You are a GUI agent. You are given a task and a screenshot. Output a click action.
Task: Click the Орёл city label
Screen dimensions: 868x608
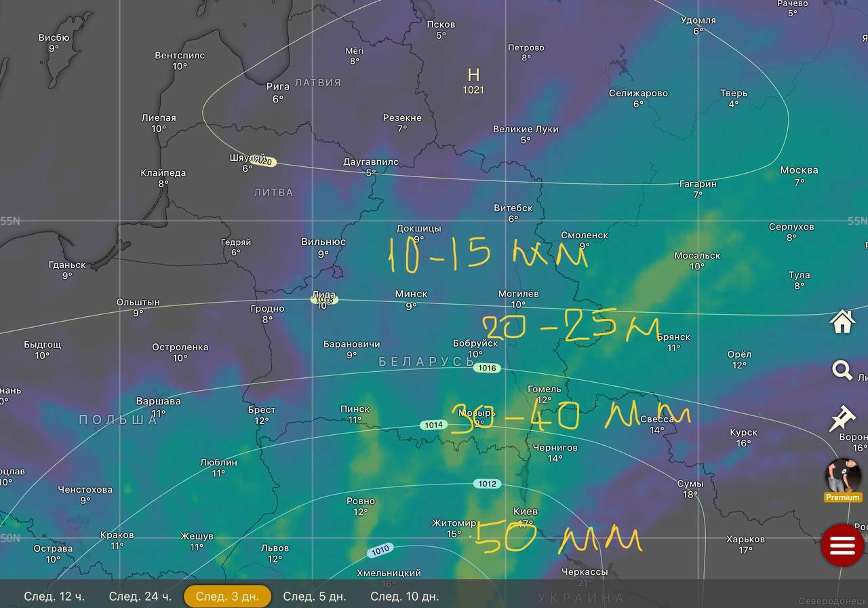tap(739, 354)
